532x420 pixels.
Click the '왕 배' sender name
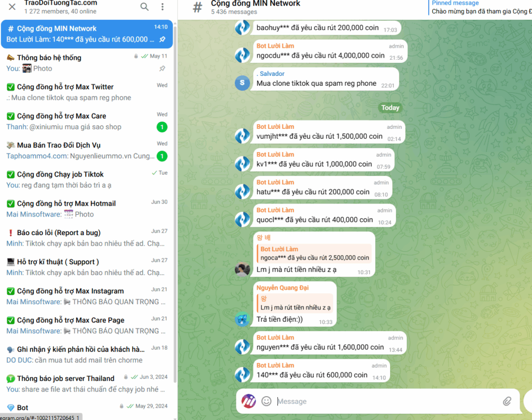263,238
